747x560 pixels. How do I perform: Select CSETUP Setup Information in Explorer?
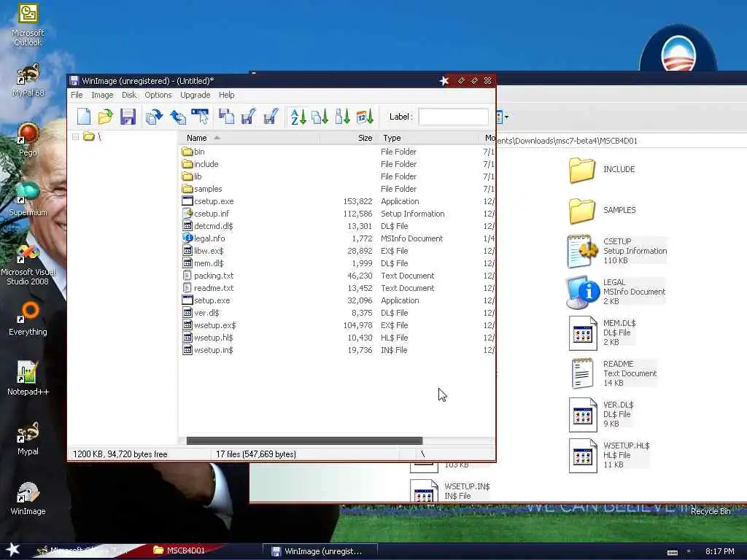click(x=617, y=251)
